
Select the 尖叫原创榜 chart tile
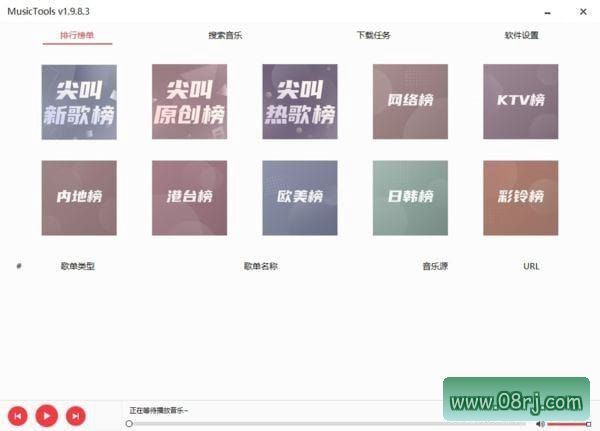coord(189,101)
